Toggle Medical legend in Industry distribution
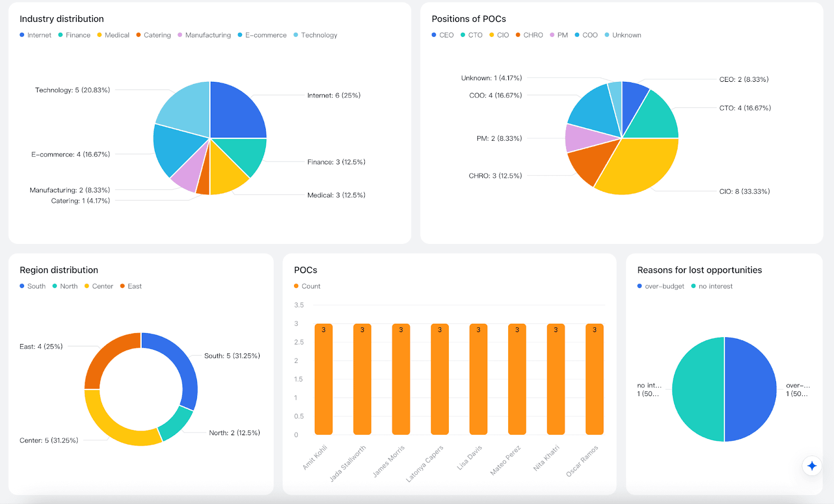Image resolution: width=834 pixels, height=504 pixels. (x=113, y=35)
